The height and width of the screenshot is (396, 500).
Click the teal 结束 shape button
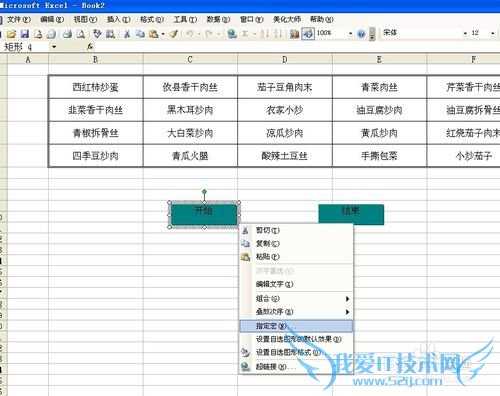click(351, 215)
